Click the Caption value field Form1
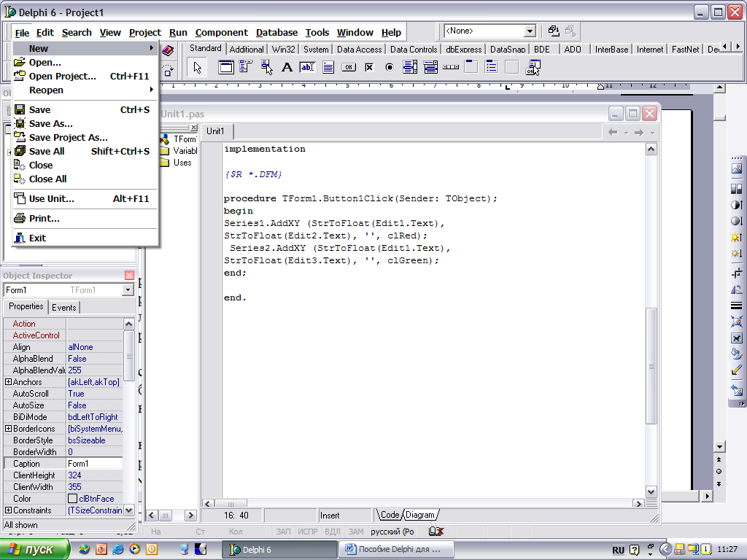This screenshot has height=560, width=747. coord(94,463)
